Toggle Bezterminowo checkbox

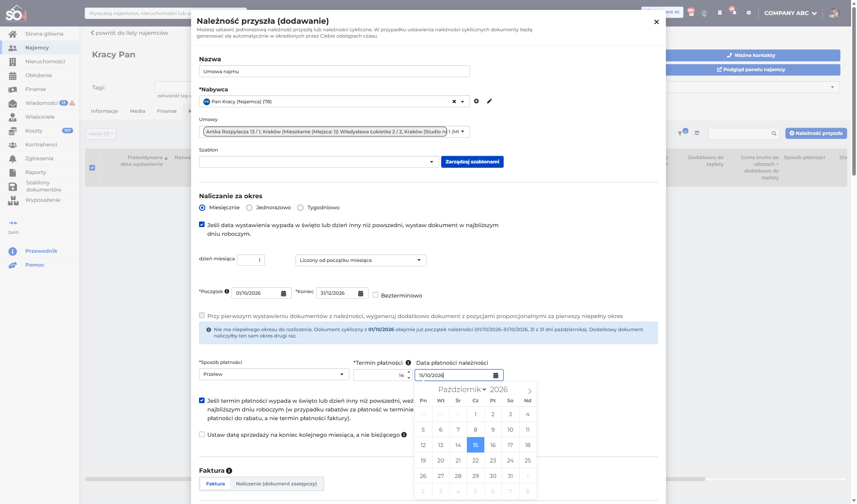[x=375, y=295]
